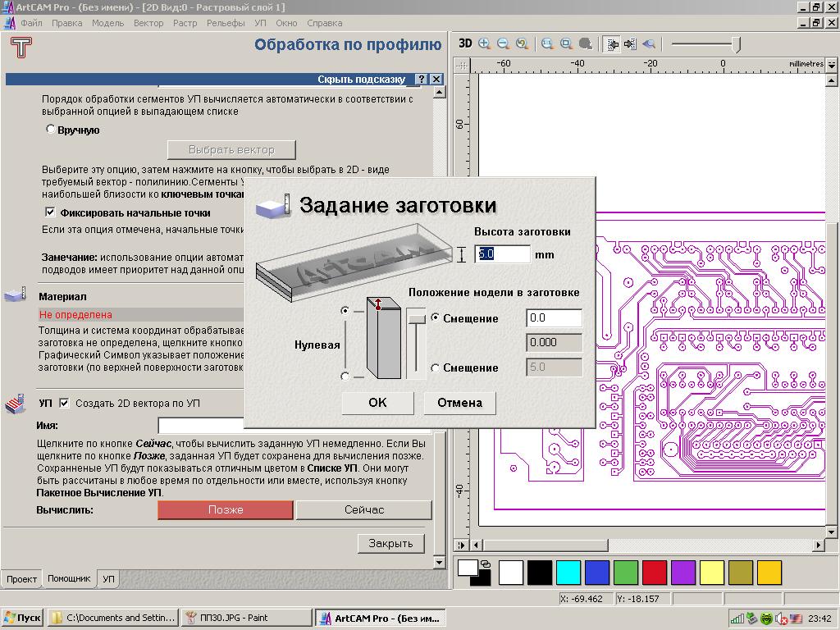840x630 pixels.
Task: Switch to the УП tab at bottom
Action: click(x=108, y=579)
